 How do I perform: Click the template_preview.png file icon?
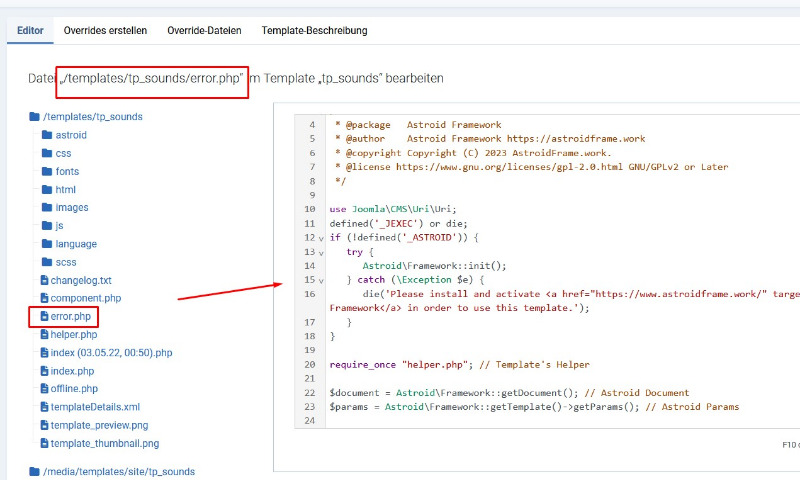(44, 425)
